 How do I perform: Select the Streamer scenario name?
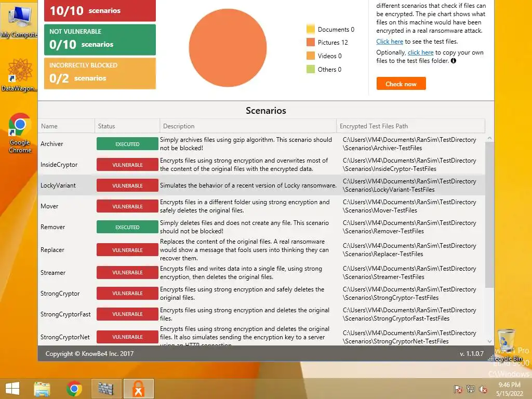click(x=53, y=272)
